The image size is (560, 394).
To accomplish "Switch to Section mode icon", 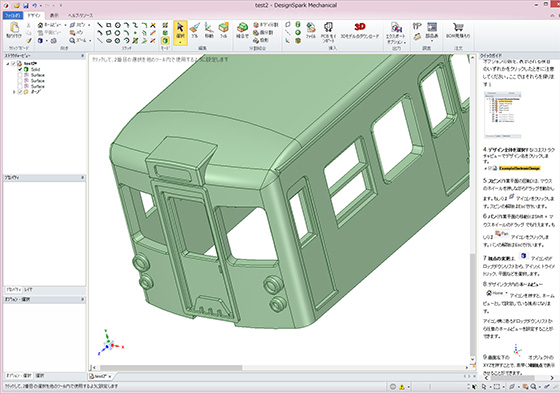I will (x=165, y=33).
